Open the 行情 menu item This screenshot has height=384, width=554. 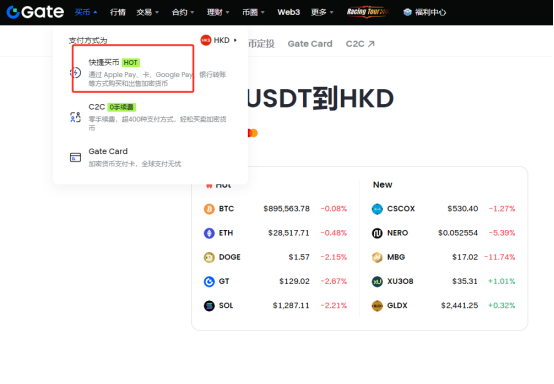click(118, 12)
